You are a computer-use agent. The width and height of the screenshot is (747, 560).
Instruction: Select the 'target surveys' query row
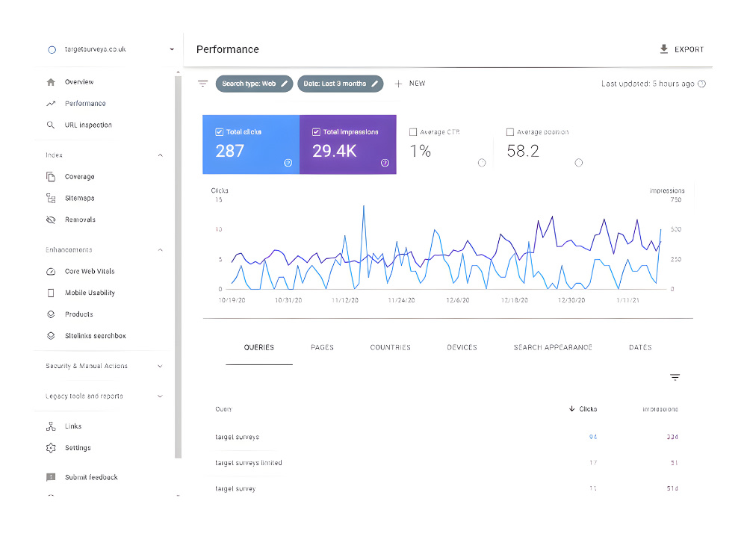447,437
